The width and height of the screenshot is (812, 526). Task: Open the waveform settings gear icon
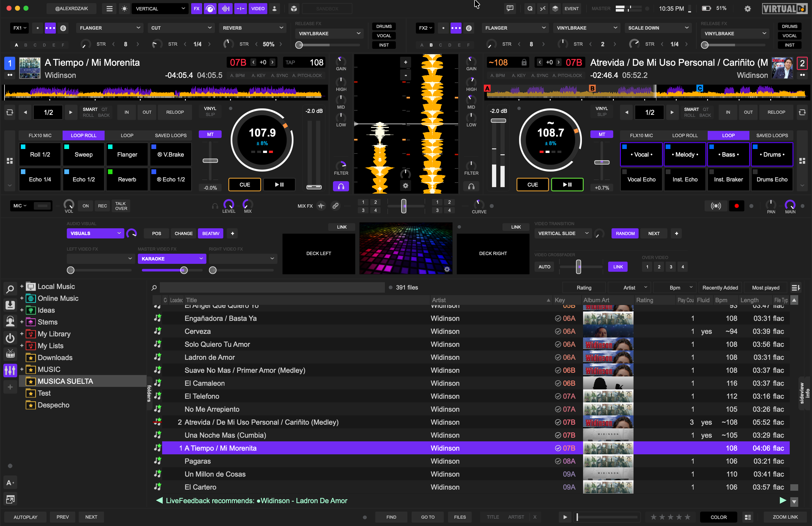pyautogui.click(x=405, y=186)
